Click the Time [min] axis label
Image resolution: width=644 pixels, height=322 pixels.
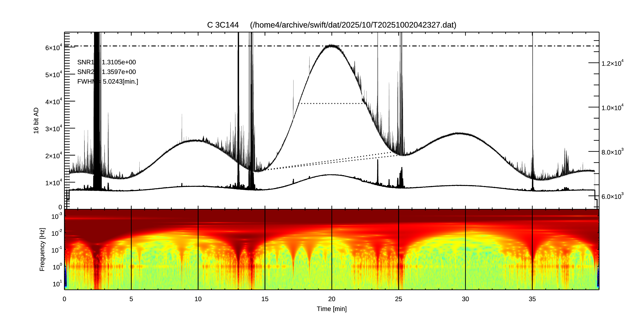pos(331,309)
